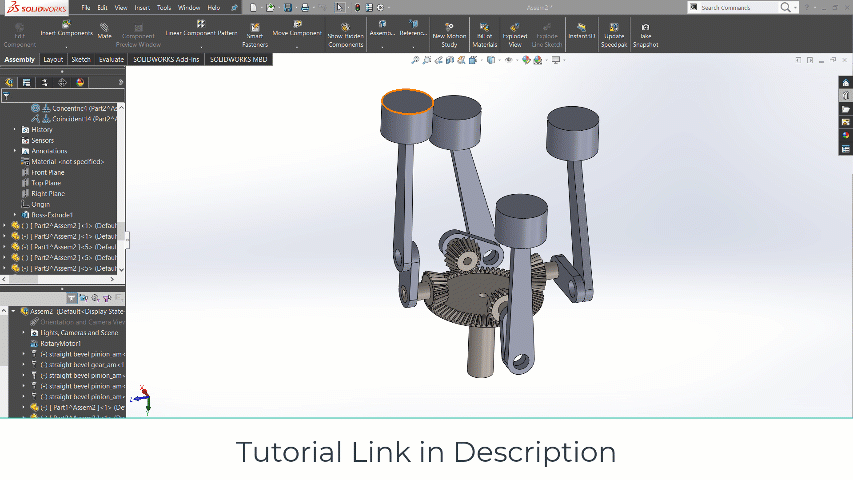Expand the Annotations folder
The width and height of the screenshot is (853, 480).
(x=15, y=151)
